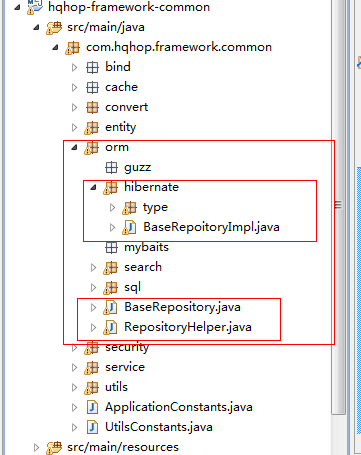361x455 pixels.
Task: Click the src/main/java source folder icon
Action: click(54, 28)
